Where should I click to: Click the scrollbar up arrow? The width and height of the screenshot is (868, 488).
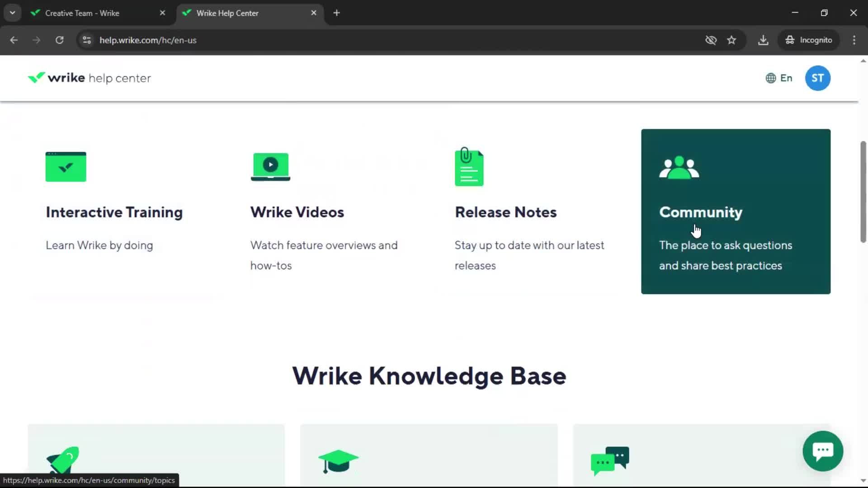point(863,61)
